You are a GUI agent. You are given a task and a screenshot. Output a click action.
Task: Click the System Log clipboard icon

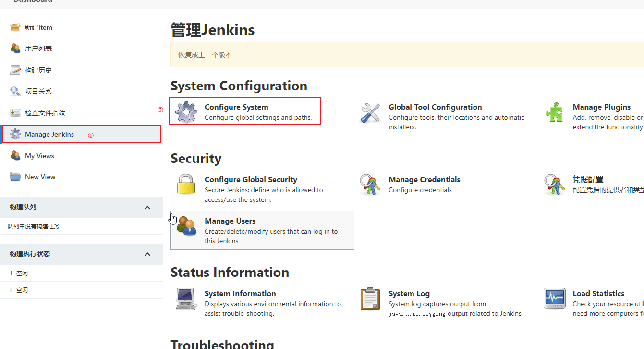[x=370, y=299]
